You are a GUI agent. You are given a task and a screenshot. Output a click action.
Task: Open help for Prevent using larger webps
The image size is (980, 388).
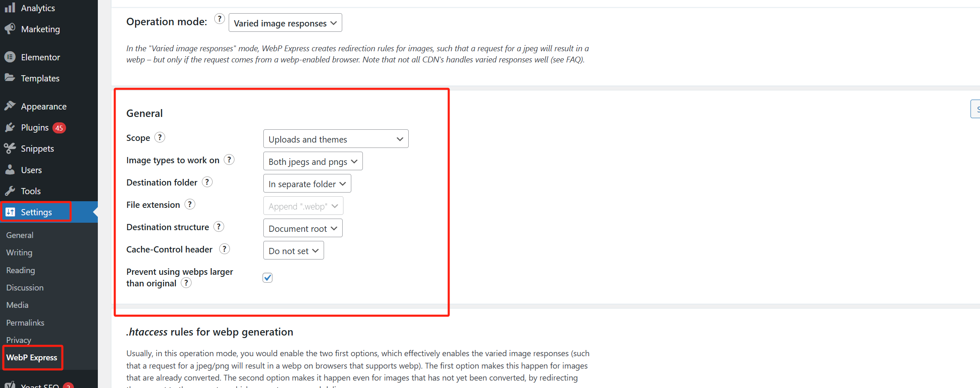(x=186, y=283)
